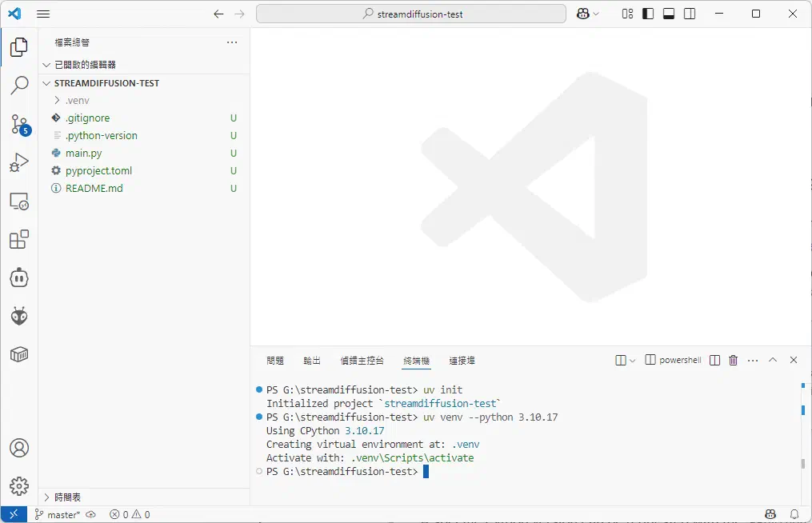Split the terminal
Image resolution: width=812 pixels, height=523 pixels.
714,360
